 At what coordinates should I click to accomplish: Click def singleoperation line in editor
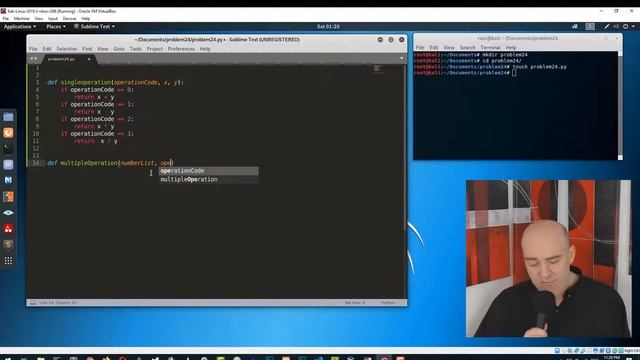pyautogui.click(x=115, y=82)
